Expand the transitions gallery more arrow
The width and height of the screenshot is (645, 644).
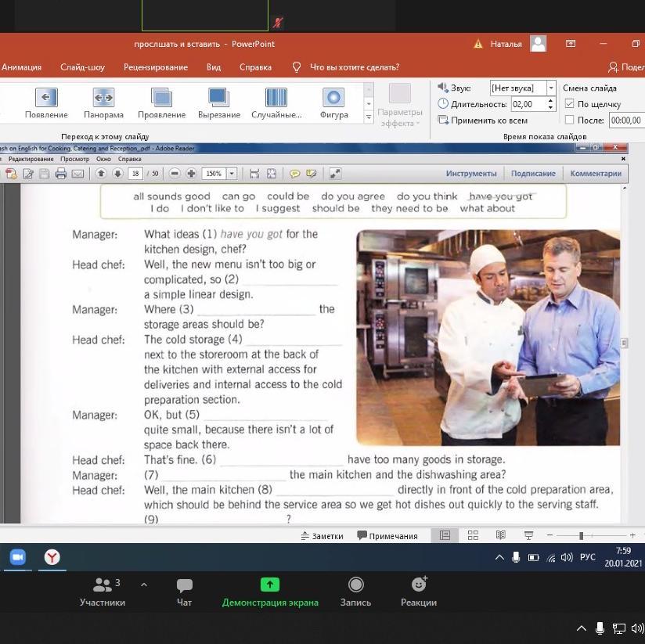[369, 117]
